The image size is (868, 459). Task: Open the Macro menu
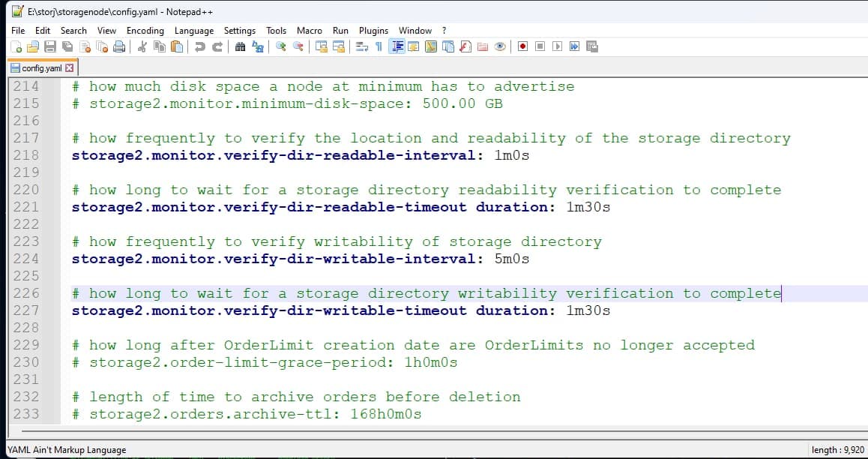click(310, 31)
